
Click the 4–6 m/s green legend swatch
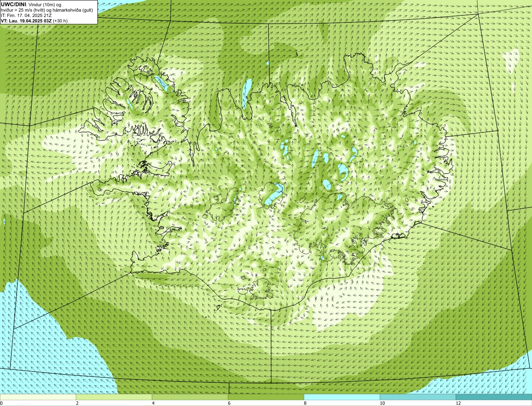[x=190, y=397]
